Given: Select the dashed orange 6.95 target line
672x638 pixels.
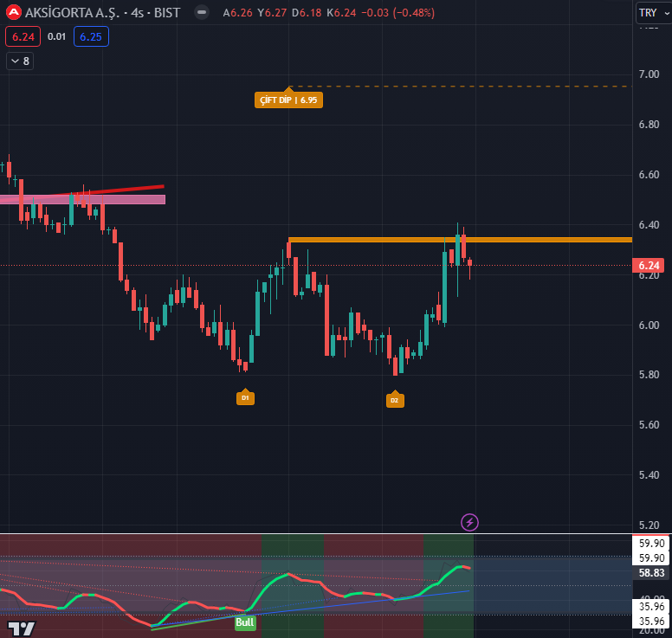Looking at the screenshot, I should click(461, 87).
